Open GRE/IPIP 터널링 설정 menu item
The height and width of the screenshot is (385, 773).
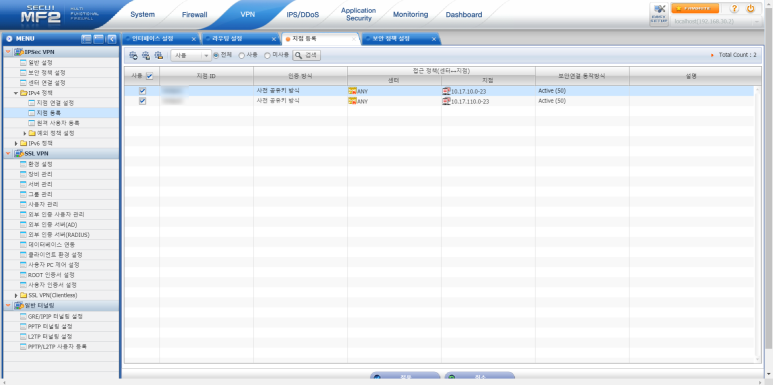[x=55, y=316]
